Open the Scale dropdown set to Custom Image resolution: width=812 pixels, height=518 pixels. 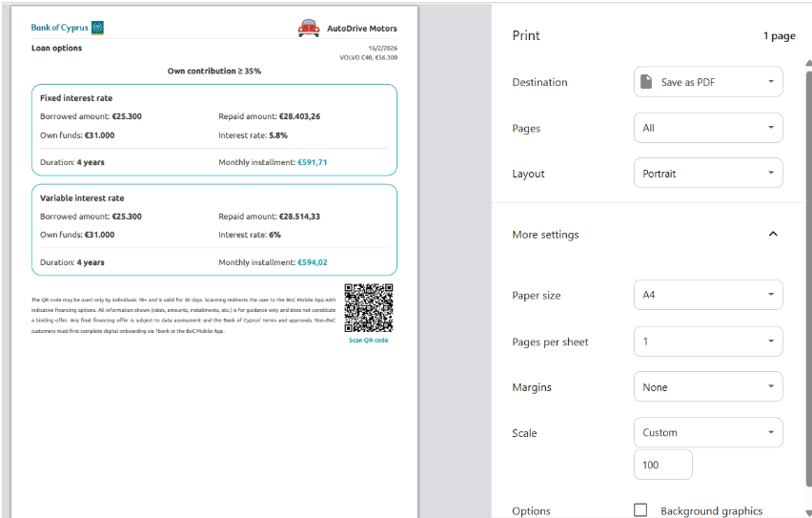click(708, 433)
